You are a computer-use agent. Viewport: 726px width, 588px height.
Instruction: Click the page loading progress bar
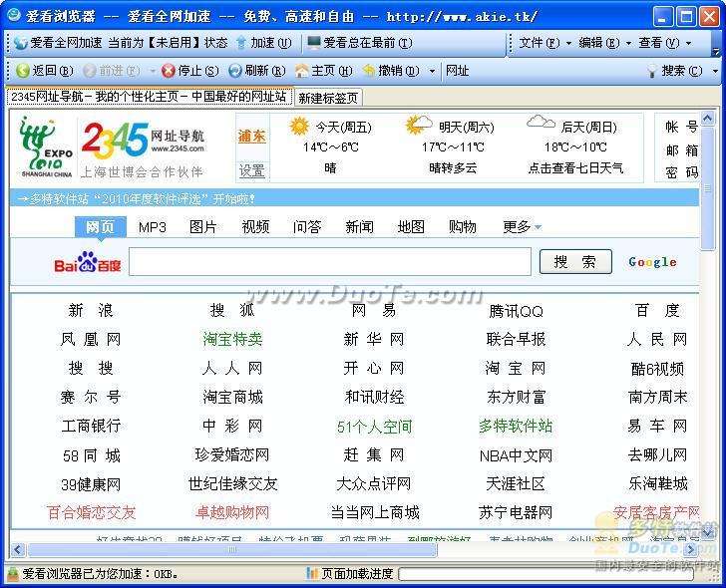tap(545, 574)
